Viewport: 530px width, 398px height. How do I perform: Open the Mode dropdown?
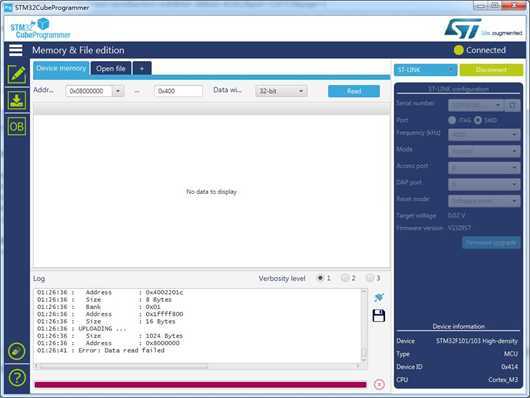click(484, 151)
